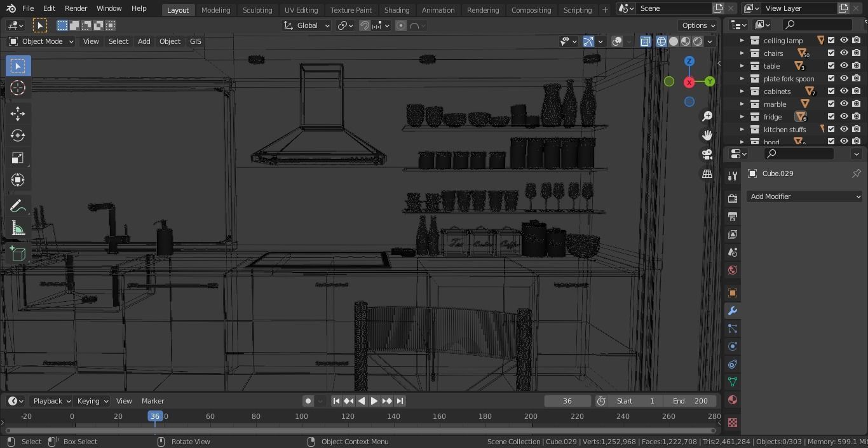Open the Options dropdown in viewport
This screenshot has width=868, height=448.
(698, 25)
